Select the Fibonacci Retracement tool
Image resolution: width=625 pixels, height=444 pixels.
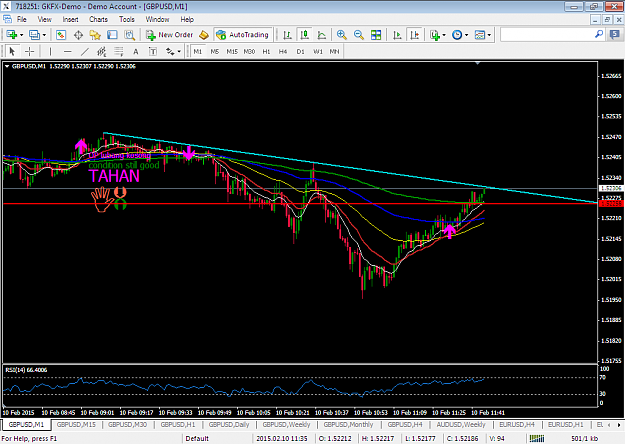119,51
